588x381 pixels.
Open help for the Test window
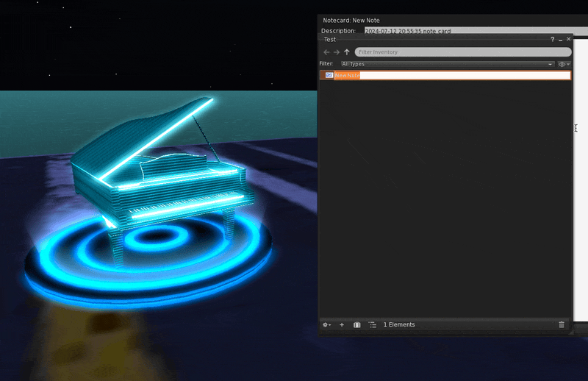tap(552, 40)
